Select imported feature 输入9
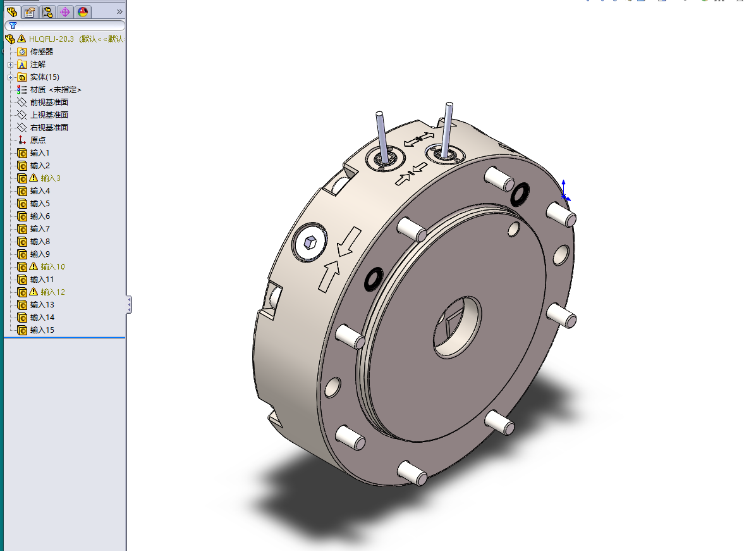Viewport: 756px width, 551px height. [x=40, y=254]
